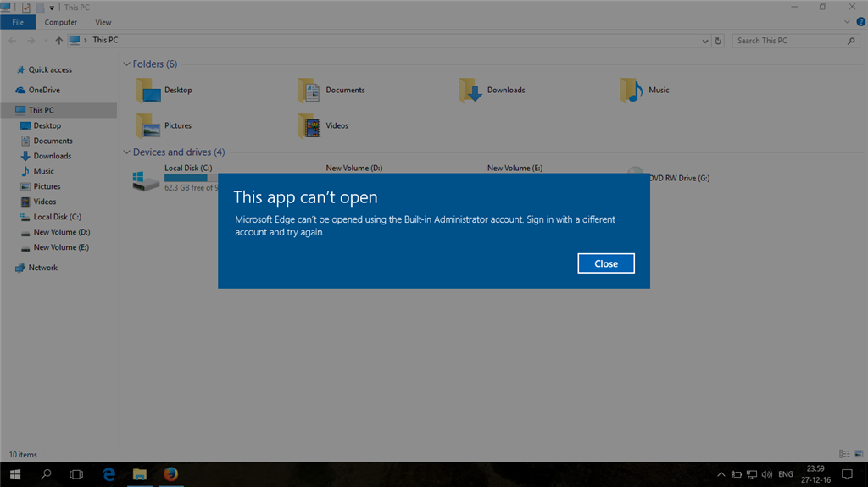Collapse the Devices and drives (4) group
The image size is (868, 487).
click(x=127, y=152)
